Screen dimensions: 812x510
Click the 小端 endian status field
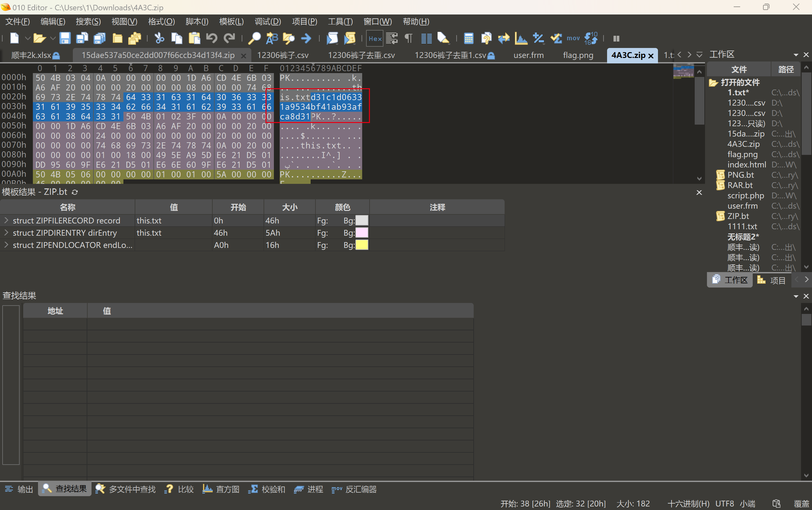[x=747, y=504]
